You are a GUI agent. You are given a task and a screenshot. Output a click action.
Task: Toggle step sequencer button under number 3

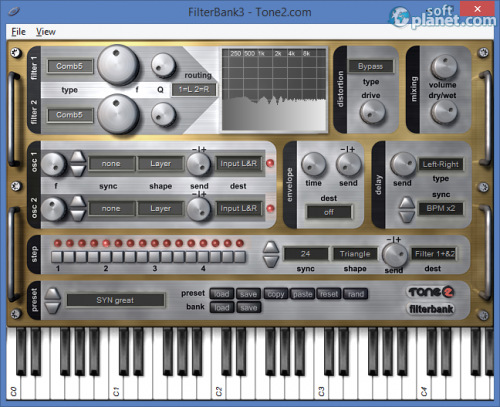pos(155,257)
